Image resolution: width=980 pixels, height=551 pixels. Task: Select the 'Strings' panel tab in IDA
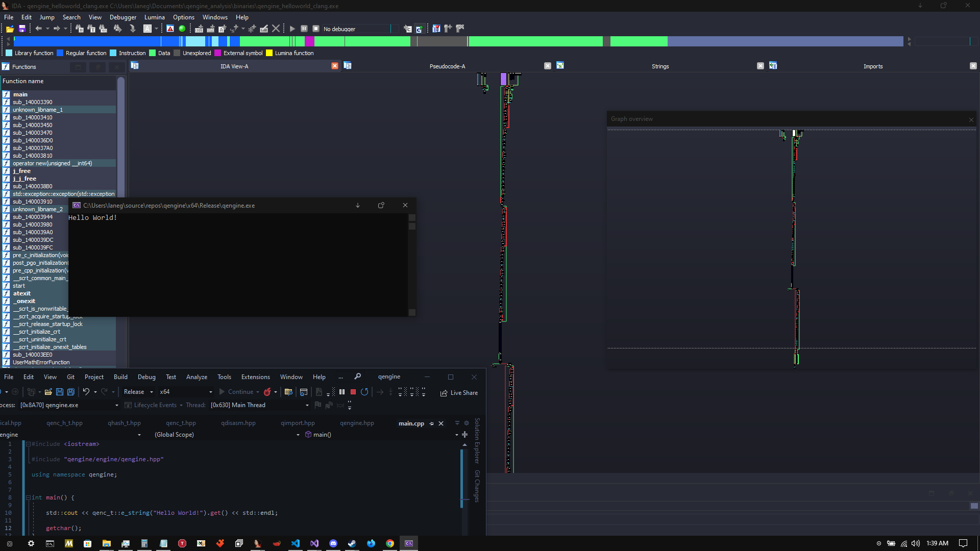coord(659,65)
